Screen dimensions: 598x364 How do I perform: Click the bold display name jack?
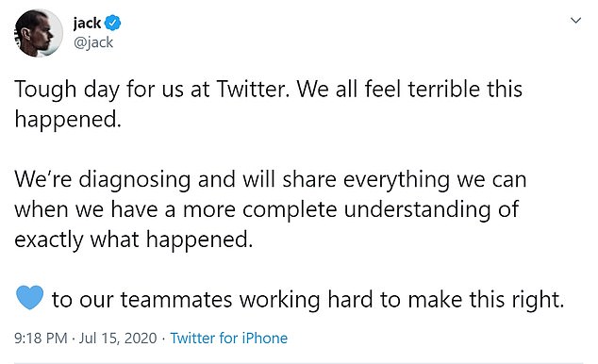(88, 24)
